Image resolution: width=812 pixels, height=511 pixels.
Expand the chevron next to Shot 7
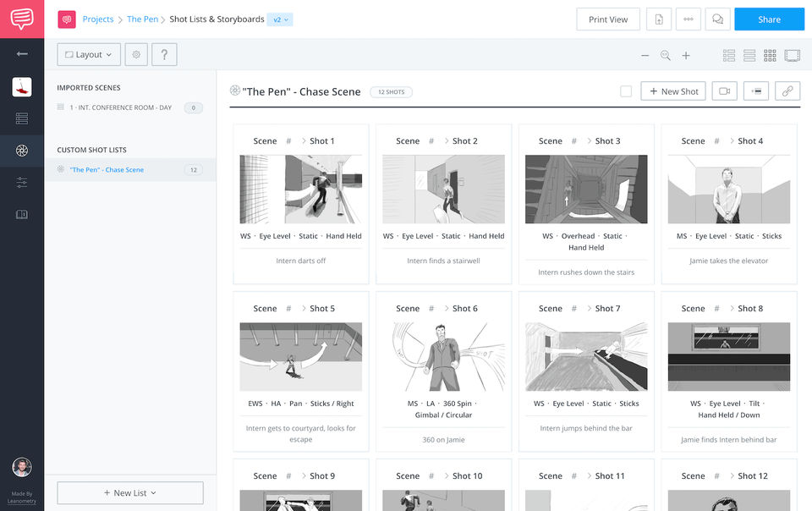pos(590,309)
